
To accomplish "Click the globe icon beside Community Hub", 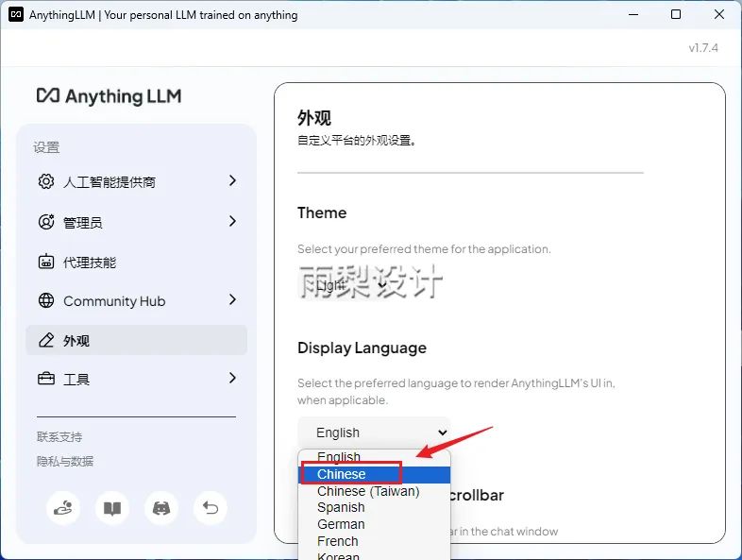I will [x=46, y=300].
